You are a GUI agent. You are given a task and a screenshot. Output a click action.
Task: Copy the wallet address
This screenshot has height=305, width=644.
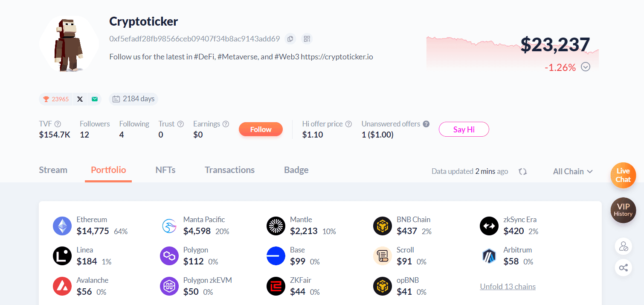[290, 39]
